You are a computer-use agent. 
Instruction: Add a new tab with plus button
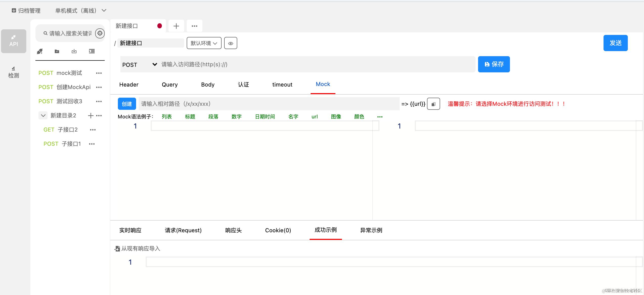(x=176, y=26)
